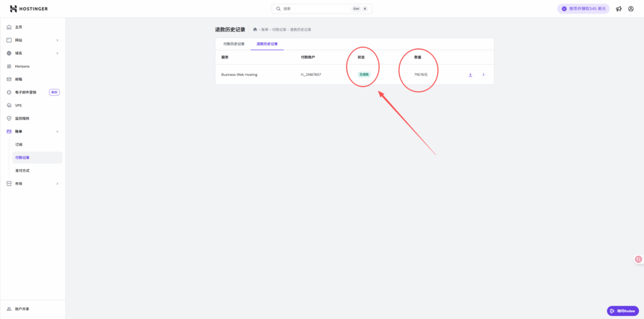Click the pink floating widget icon
Image resolution: width=644 pixels, height=319 pixels.
[x=638, y=259]
